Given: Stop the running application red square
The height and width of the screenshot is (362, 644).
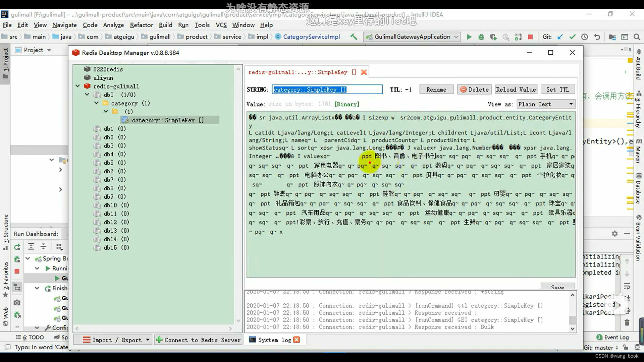Looking at the screenshot, I should [530, 37].
